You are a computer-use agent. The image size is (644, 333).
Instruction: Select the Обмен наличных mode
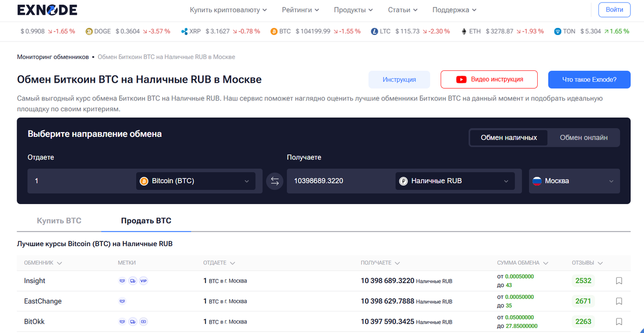[509, 137]
